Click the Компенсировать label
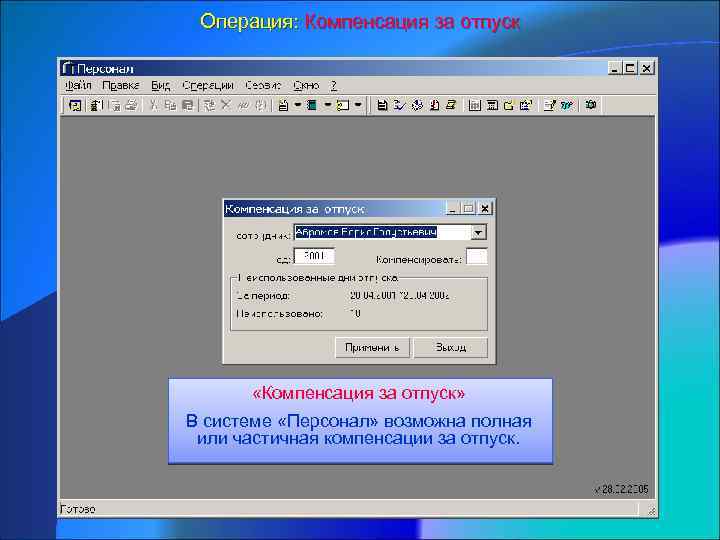 [x=418, y=259]
